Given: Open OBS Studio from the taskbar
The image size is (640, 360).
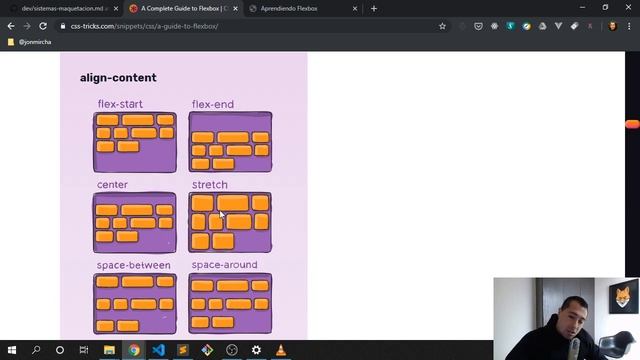Looking at the screenshot, I should [232, 350].
